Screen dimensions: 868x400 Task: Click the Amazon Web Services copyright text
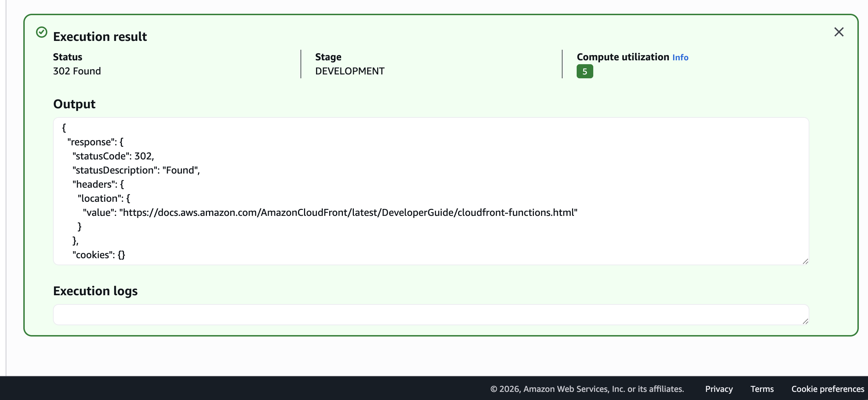(587, 389)
